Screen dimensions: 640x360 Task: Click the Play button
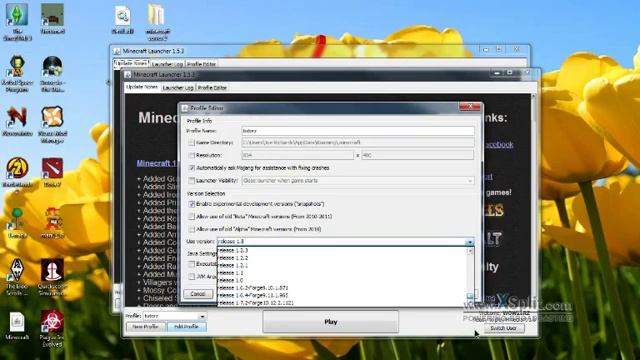point(331,322)
